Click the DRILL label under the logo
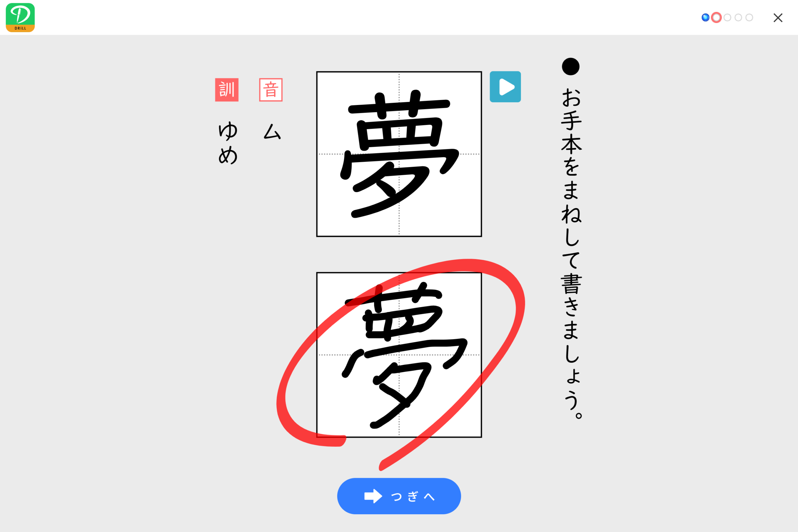Screen dimensions: 798x532 (20, 28)
